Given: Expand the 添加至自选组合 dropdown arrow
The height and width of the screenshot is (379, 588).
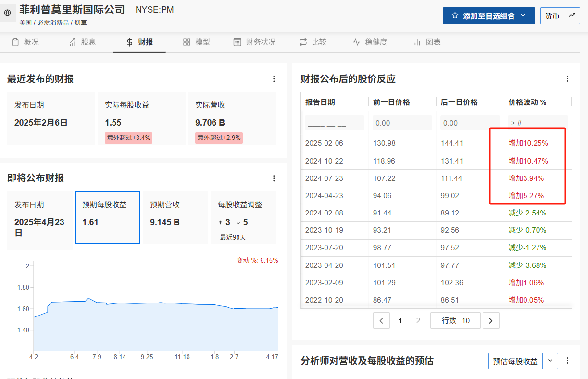Looking at the screenshot, I should pos(523,15).
